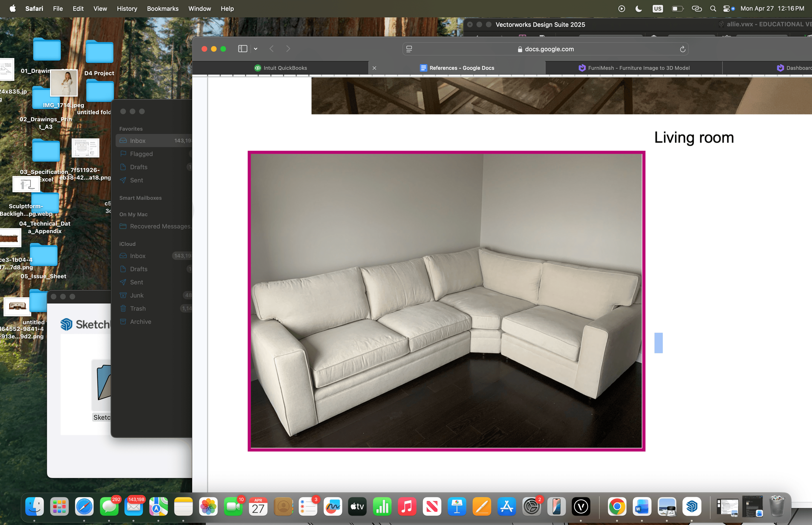This screenshot has height=525, width=812.
Task: Open Drafts under Favorites in Mail
Action: click(154, 167)
